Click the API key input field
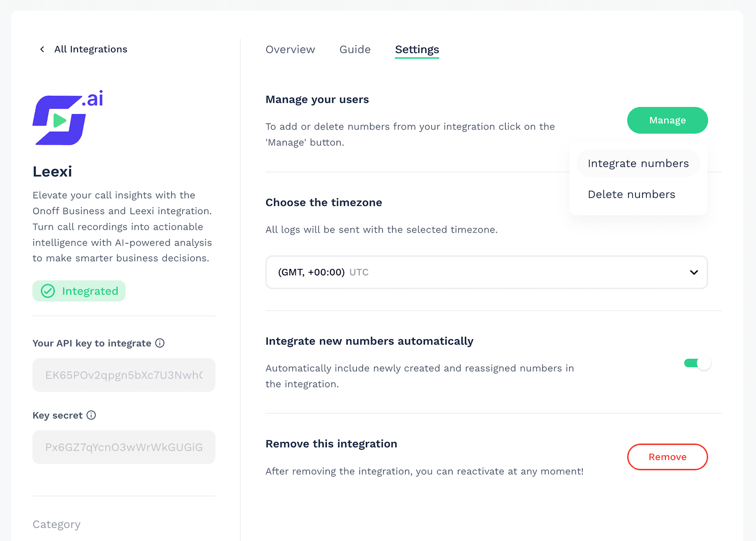 click(x=124, y=375)
